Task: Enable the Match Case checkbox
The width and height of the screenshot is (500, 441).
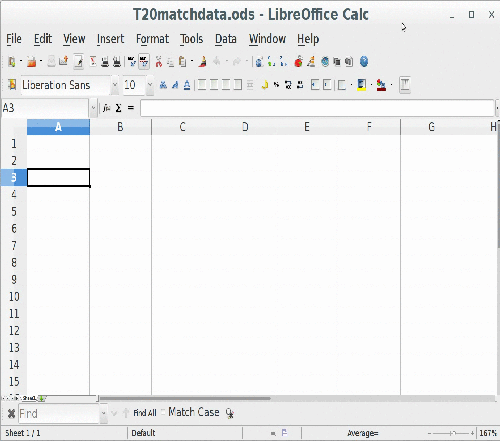Action: click(163, 412)
